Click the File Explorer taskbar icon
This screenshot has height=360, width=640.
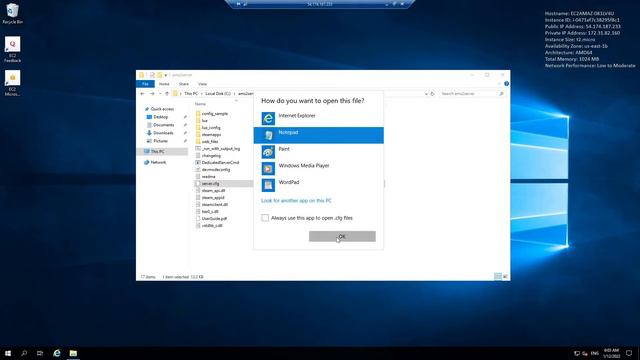(73, 353)
